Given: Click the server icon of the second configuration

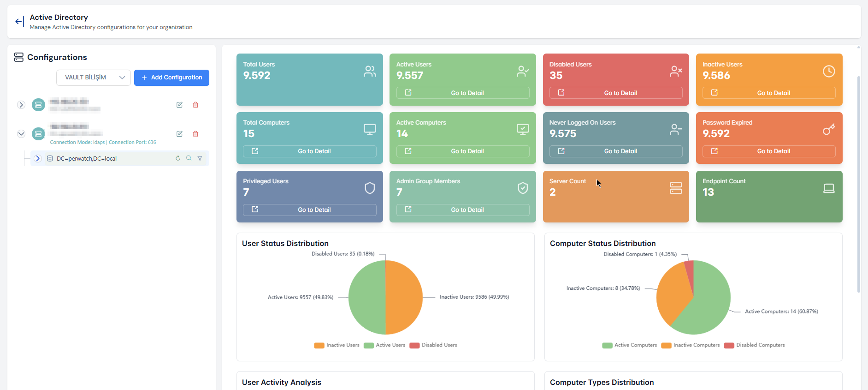Looking at the screenshot, I should (x=38, y=134).
